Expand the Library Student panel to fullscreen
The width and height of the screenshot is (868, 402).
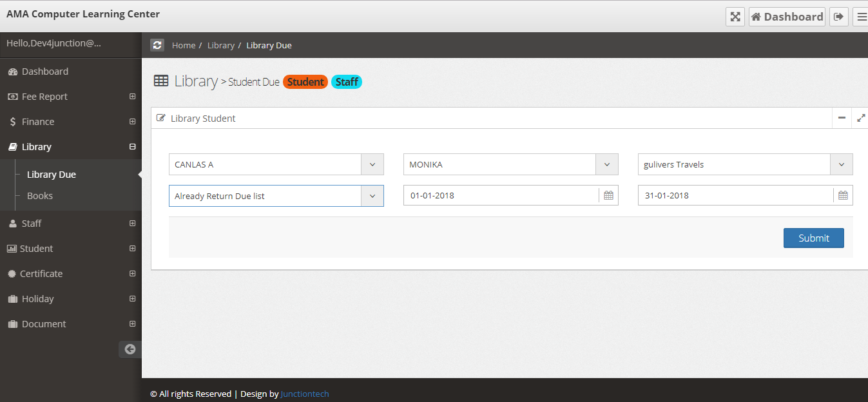point(861,118)
